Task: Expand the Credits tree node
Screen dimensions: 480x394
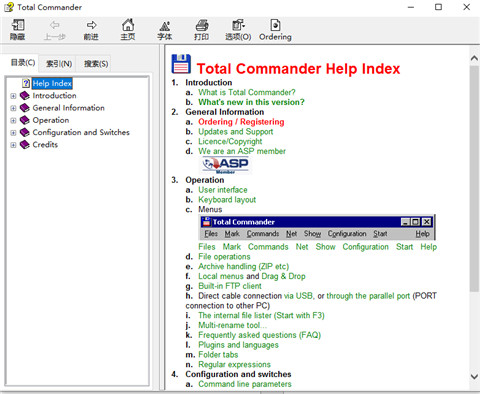Action: (13, 145)
